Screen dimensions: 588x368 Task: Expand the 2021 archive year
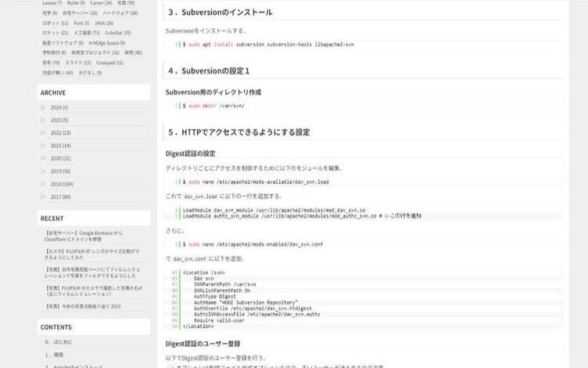click(60, 146)
